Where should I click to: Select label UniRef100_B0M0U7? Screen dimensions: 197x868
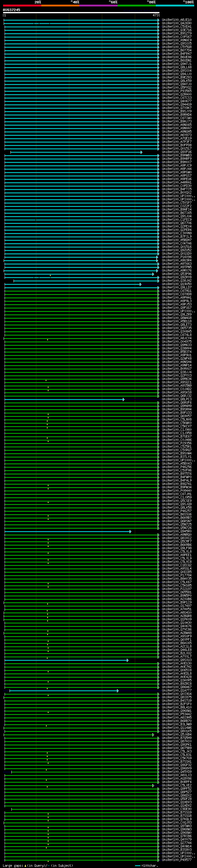coord(176,369)
